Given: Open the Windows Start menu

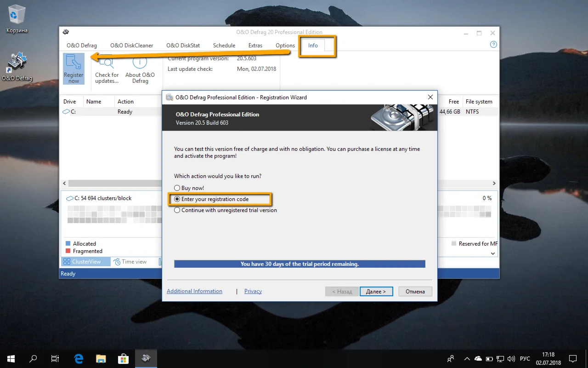Looking at the screenshot, I should click(x=11, y=358).
